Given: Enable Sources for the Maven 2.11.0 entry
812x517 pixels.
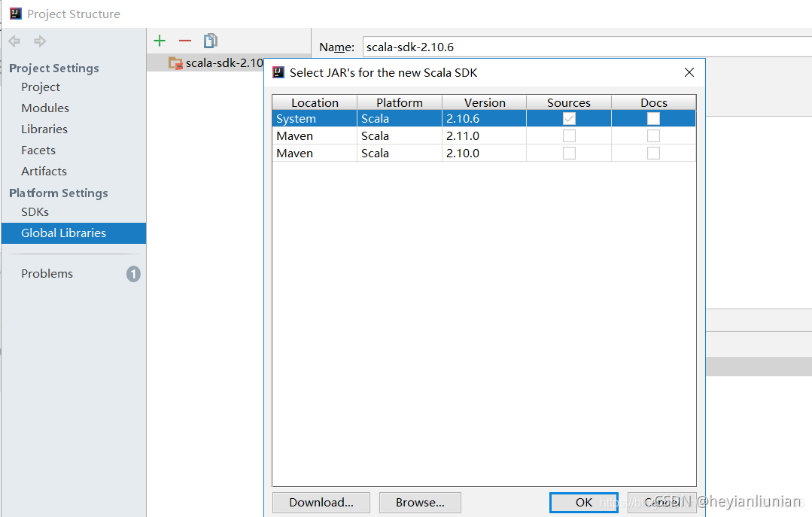Looking at the screenshot, I should [x=569, y=135].
